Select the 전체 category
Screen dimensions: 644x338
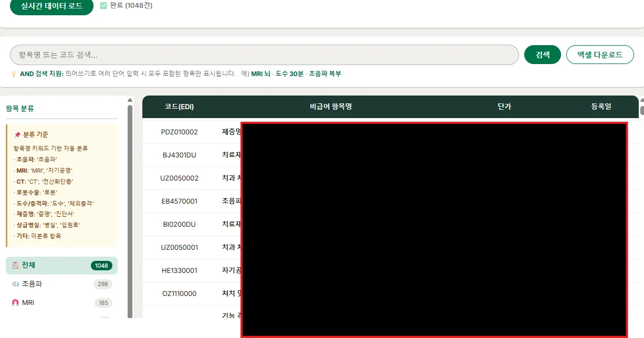click(x=61, y=266)
